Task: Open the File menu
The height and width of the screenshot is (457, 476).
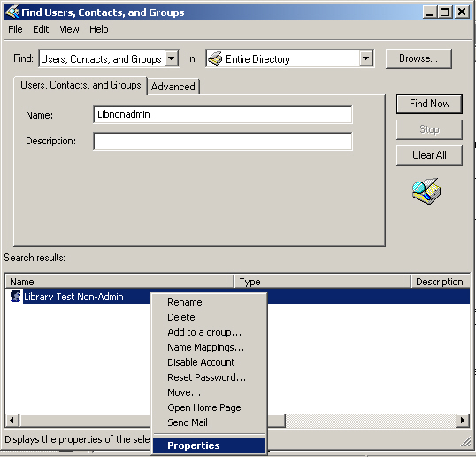Action: [15, 29]
